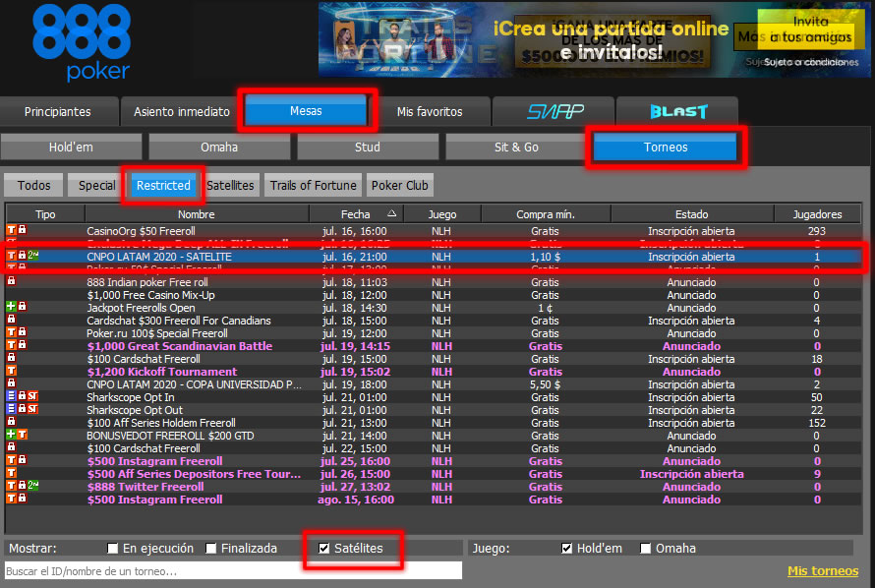Click the lock icon on Cardschat $300 Freeroll For Canadians
Screen dimensions: 875x588
pos(11,320)
